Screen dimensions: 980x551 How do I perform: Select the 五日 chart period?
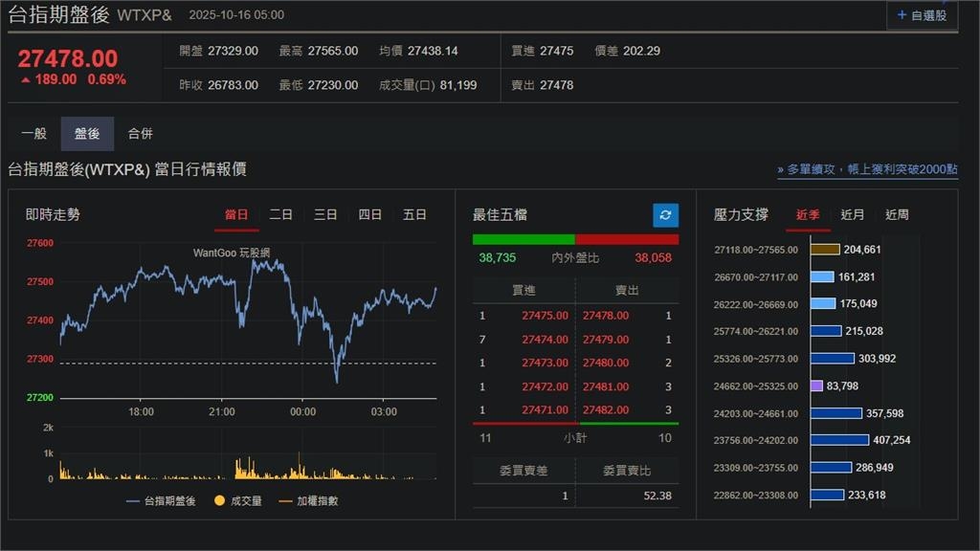click(x=413, y=214)
